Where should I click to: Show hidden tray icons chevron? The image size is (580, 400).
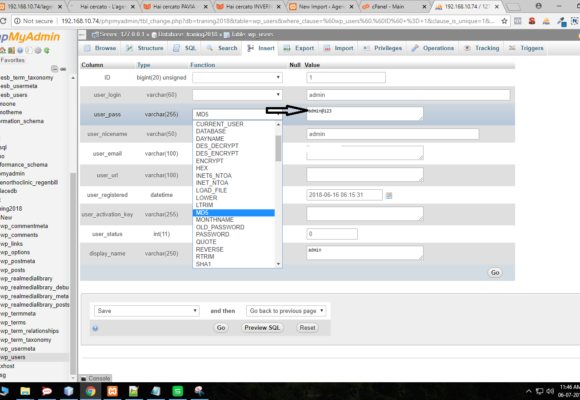[x=529, y=391]
